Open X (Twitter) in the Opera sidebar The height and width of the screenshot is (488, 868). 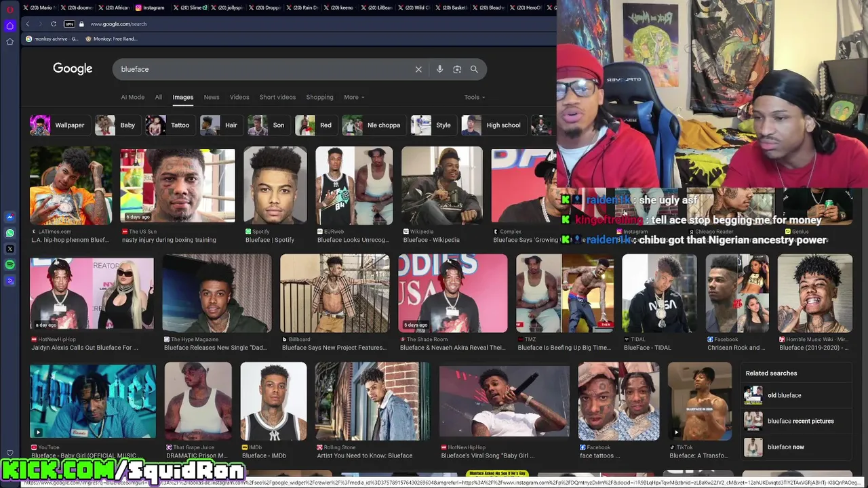tap(9, 249)
